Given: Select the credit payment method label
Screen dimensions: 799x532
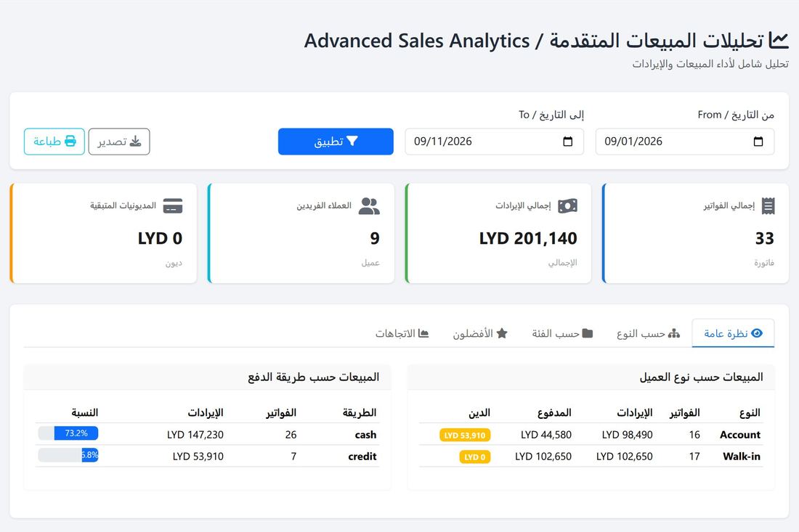Looking at the screenshot, I should (362, 457).
